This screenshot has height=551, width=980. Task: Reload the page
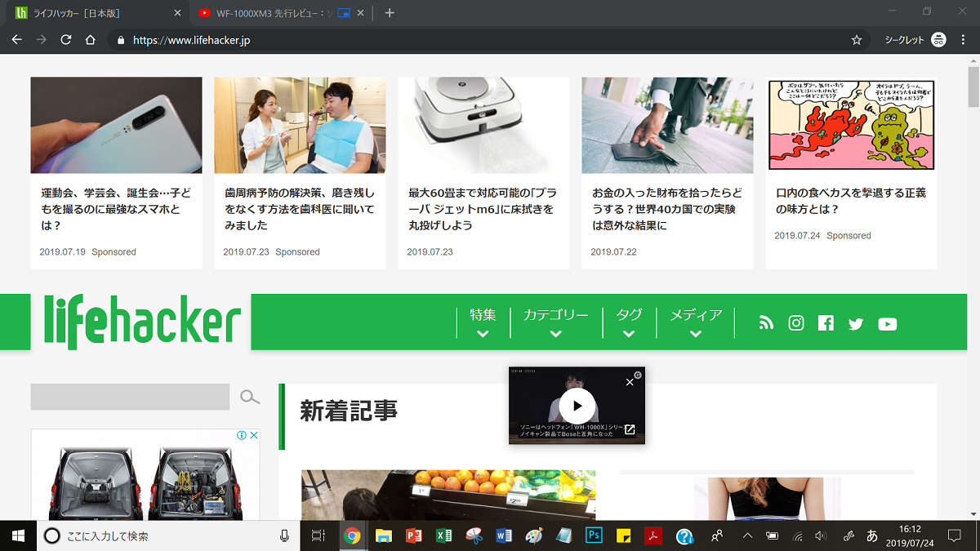[66, 40]
